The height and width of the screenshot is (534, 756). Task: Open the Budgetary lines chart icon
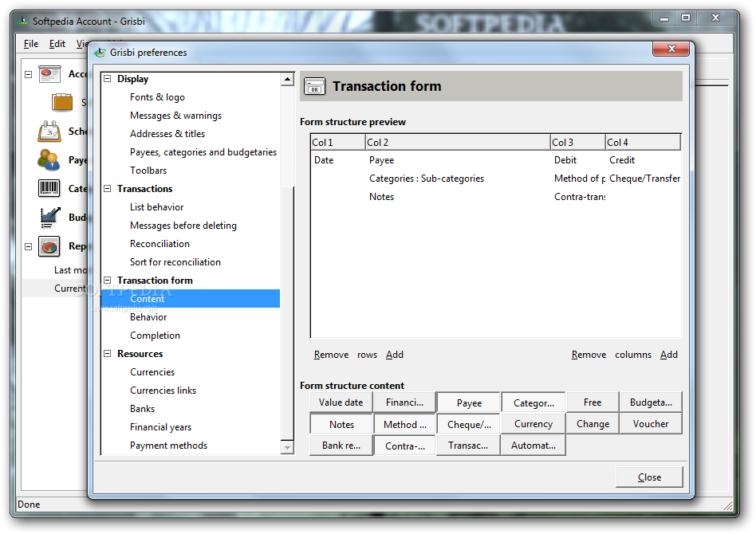coord(49,218)
